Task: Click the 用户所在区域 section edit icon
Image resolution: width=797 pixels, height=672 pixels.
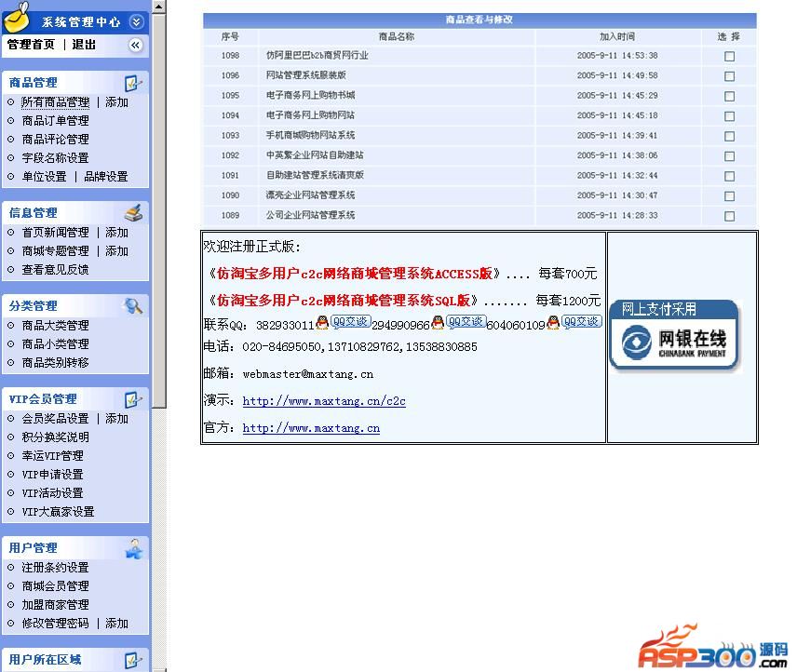Action: coord(133,660)
